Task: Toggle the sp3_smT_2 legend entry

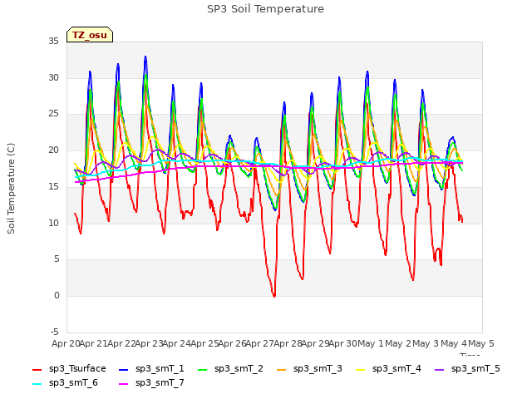Action: (x=230, y=368)
